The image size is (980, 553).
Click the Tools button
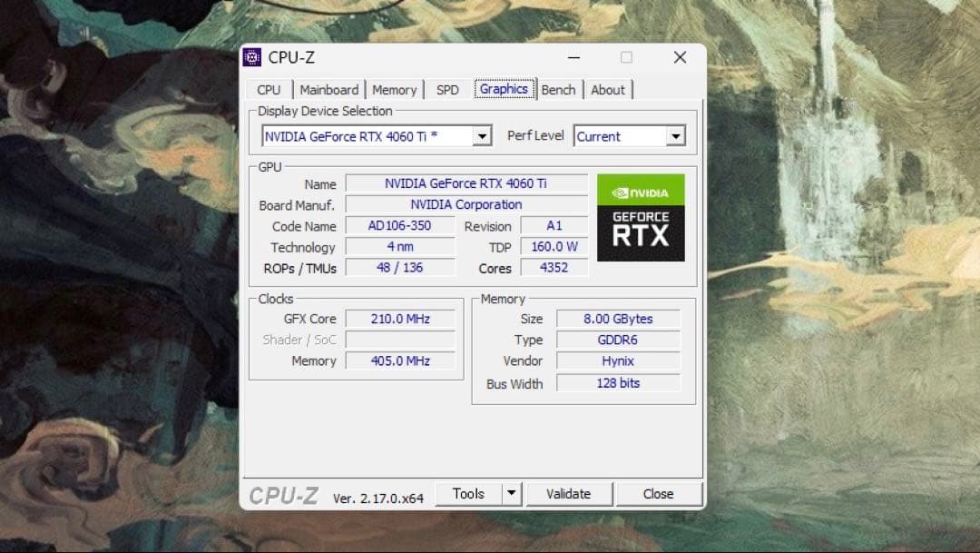tap(469, 494)
